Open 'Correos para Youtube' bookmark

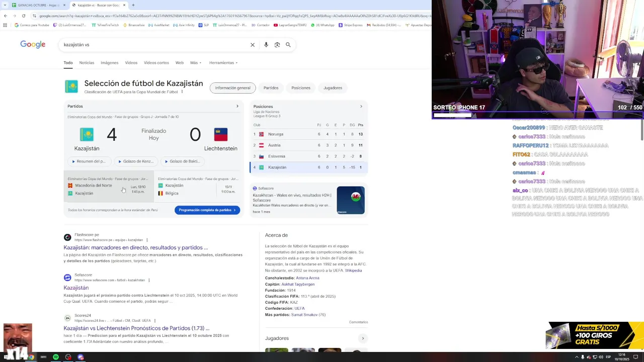[x=32, y=25]
